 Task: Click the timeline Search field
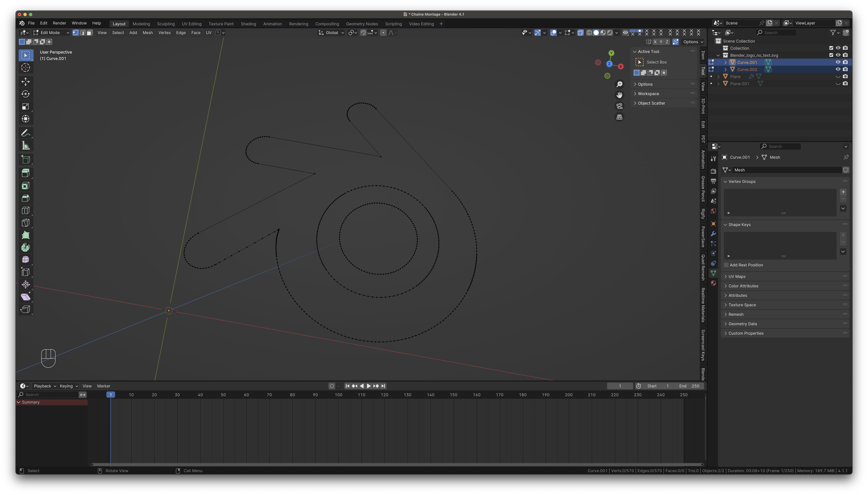48,395
